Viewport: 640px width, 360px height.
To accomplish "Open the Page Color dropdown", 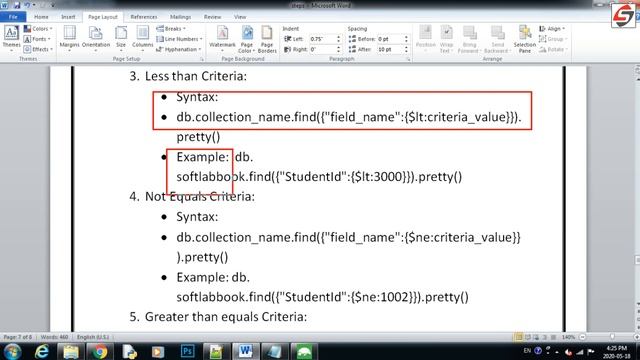I will tap(247, 40).
